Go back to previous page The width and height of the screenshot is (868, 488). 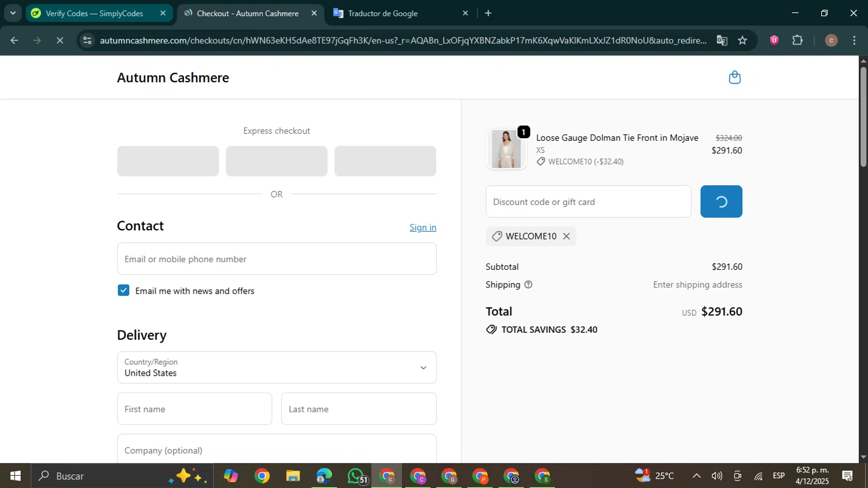pyautogui.click(x=14, y=41)
